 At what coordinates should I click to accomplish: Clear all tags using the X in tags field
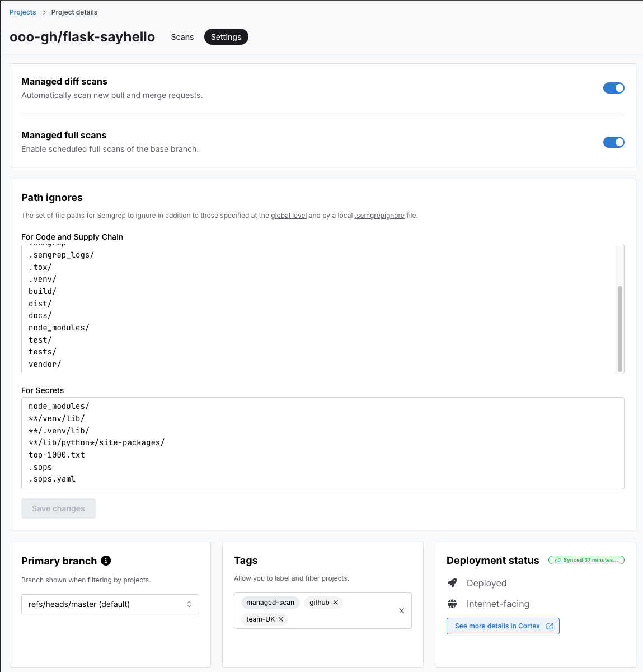point(401,610)
